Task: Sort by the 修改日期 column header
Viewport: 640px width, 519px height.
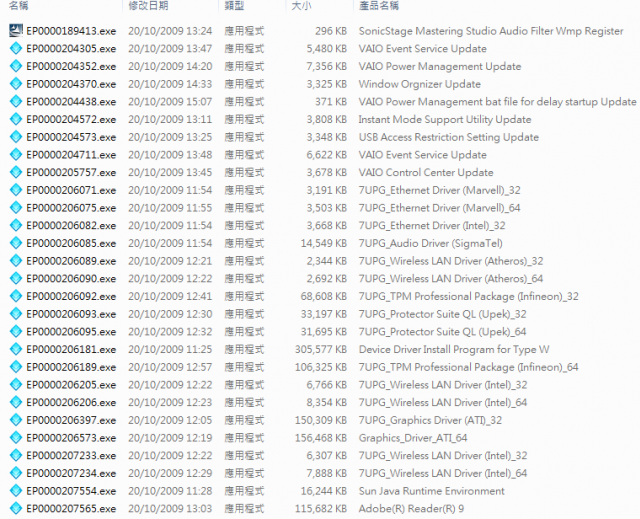Action: 148,5
